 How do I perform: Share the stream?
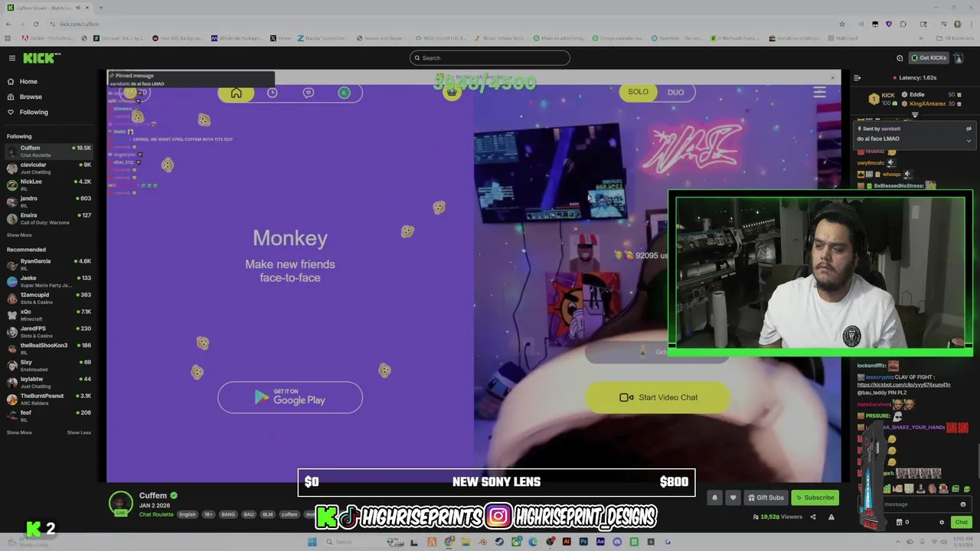(x=813, y=517)
